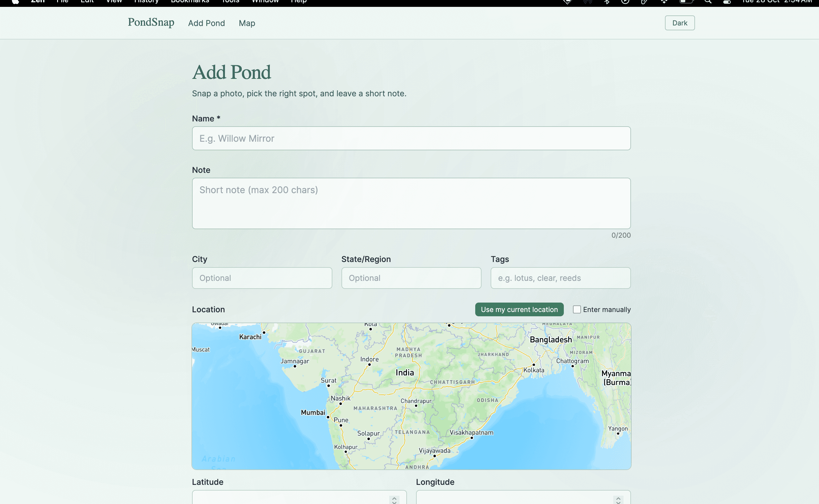This screenshot has width=819, height=504.
Task: Open the History menu
Action: [x=146, y=2]
